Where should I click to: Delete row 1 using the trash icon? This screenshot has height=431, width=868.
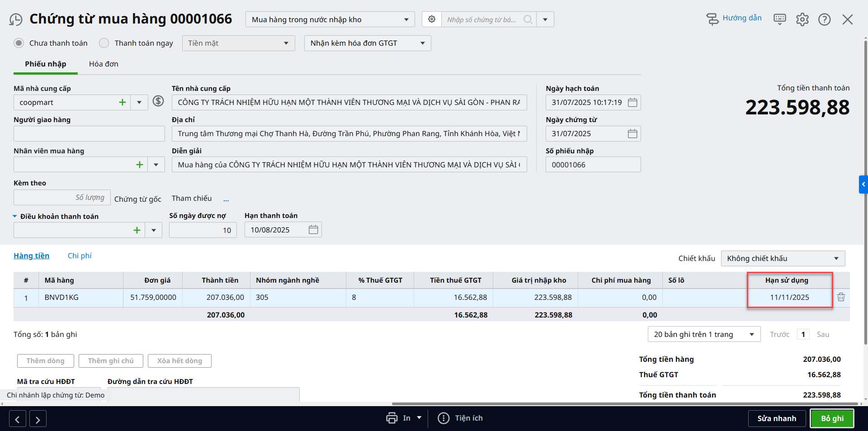[841, 297]
